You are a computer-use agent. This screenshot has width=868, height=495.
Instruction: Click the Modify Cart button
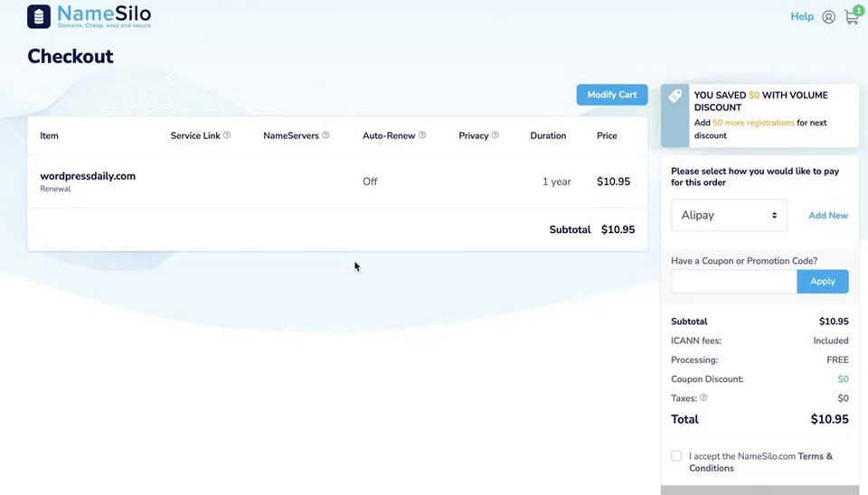pos(612,95)
